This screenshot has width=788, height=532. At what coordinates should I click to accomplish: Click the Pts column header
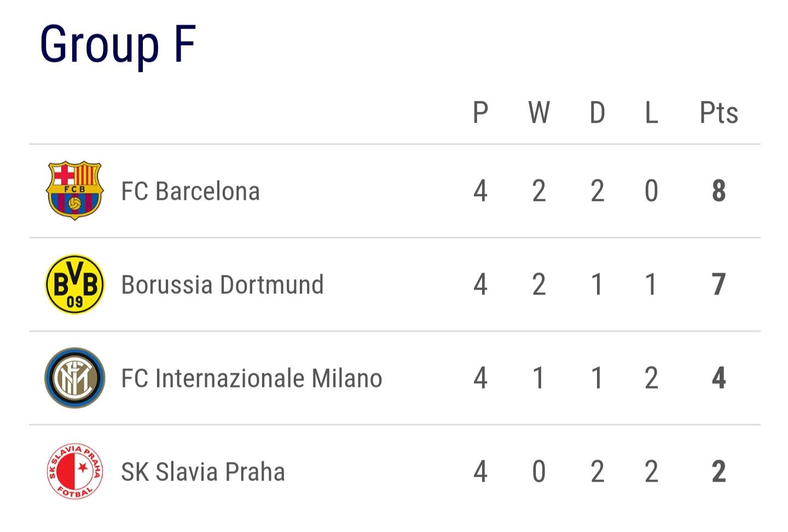click(x=719, y=113)
